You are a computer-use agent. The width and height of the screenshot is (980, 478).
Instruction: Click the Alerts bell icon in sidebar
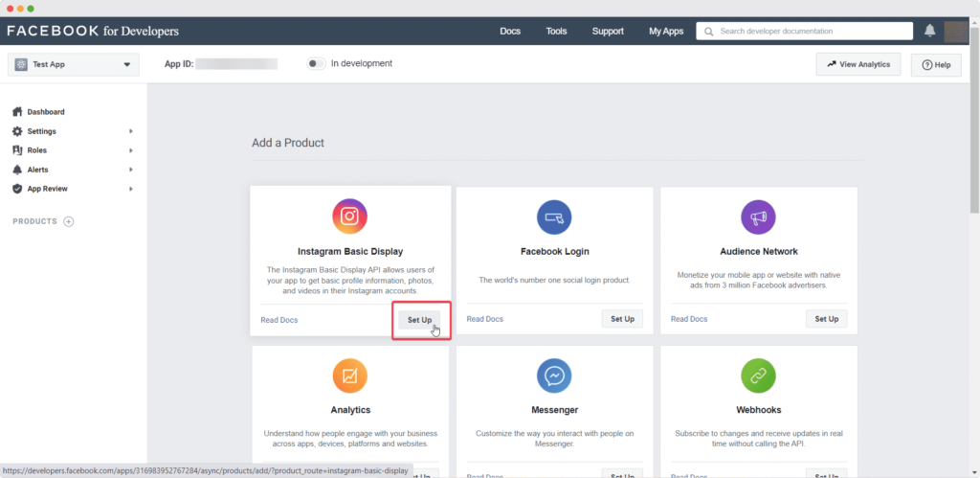point(17,170)
